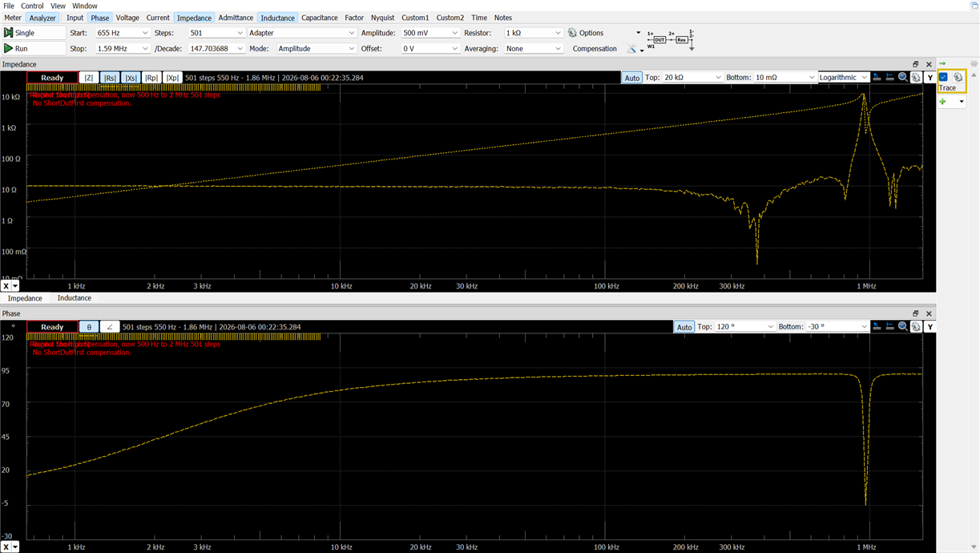Viewport: 980px width, 553px height.
Task: Click the Compensation tool icon
Action: pyautogui.click(x=631, y=49)
